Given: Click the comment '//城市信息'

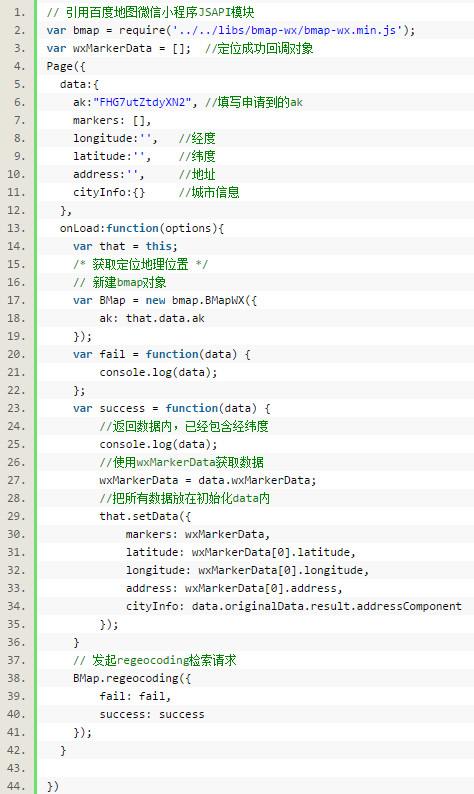Looking at the screenshot, I should [209, 192].
